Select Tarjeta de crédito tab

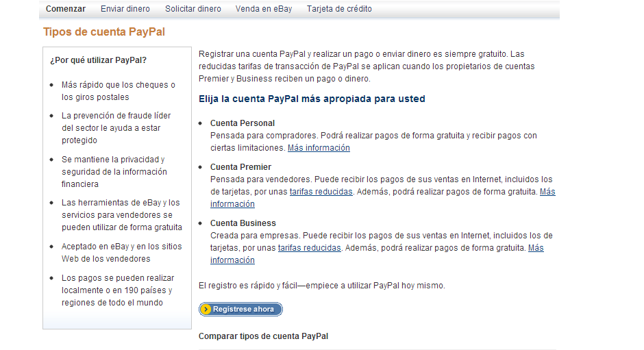pyautogui.click(x=339, y=9)
